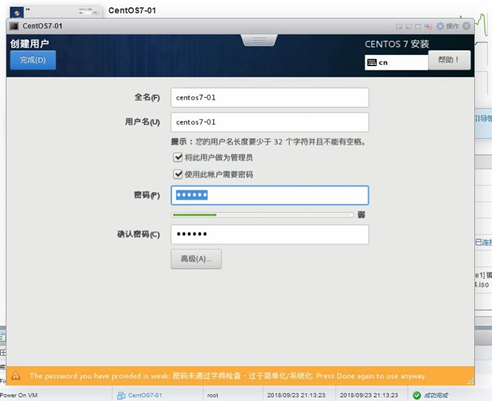
Task: Click the background window globe icon
Action: (17, 13)
